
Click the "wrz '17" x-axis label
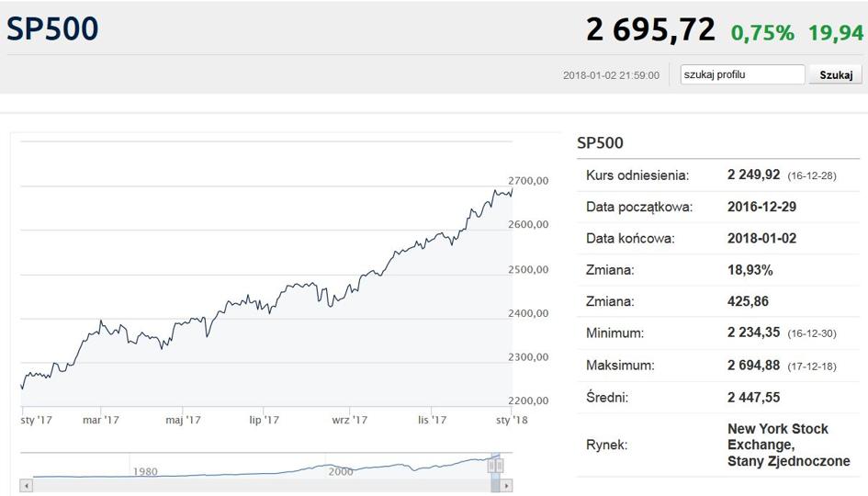(x=349, y=420)
